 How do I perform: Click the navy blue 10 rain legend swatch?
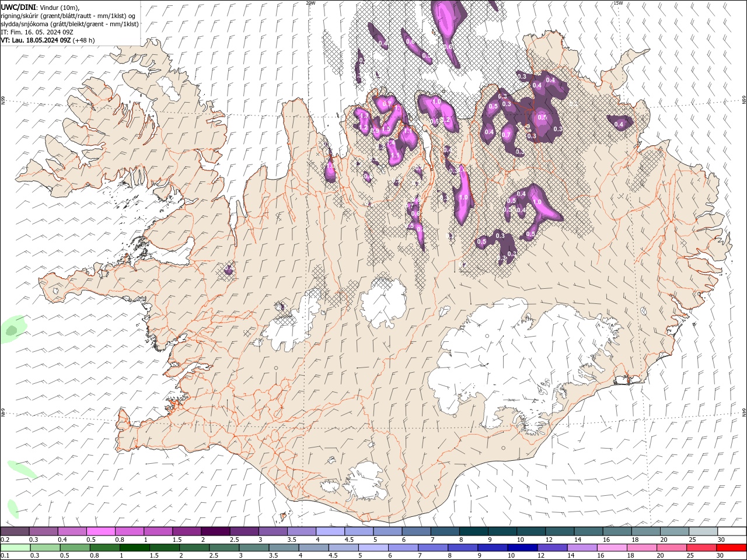tap(522, 548)
